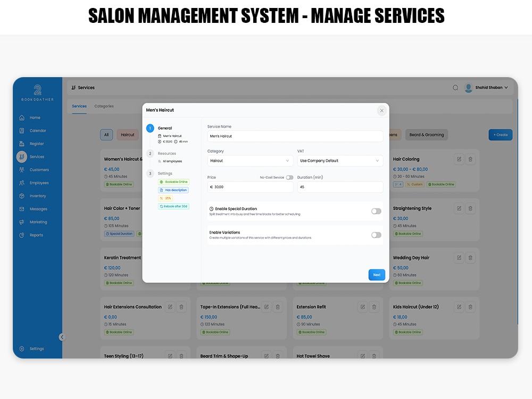This screenshot has width=532, height=399.
Task: Open the Category dropdown showing Haircut
Action: coord(250,161)
